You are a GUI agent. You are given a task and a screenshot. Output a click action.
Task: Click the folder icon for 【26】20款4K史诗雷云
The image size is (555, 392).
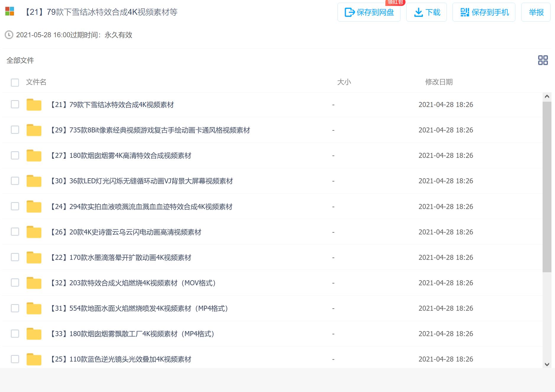(x=34, y=232)
